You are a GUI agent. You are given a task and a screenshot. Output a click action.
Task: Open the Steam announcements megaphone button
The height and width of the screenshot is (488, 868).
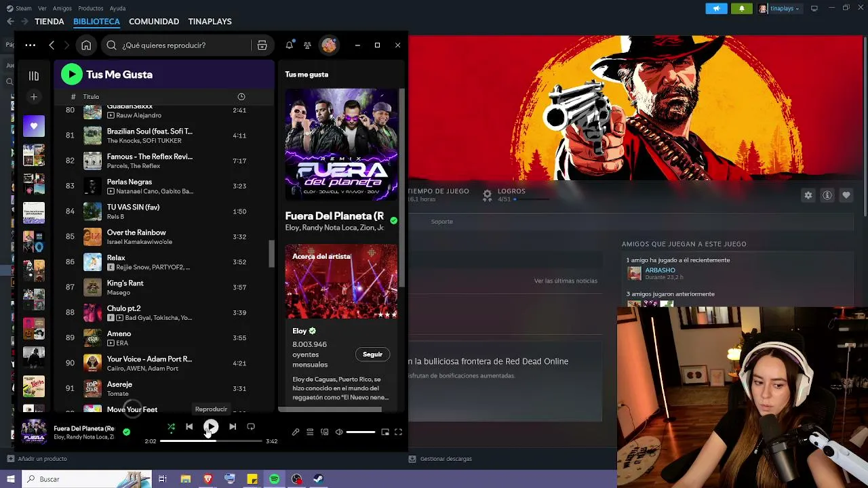716,8
